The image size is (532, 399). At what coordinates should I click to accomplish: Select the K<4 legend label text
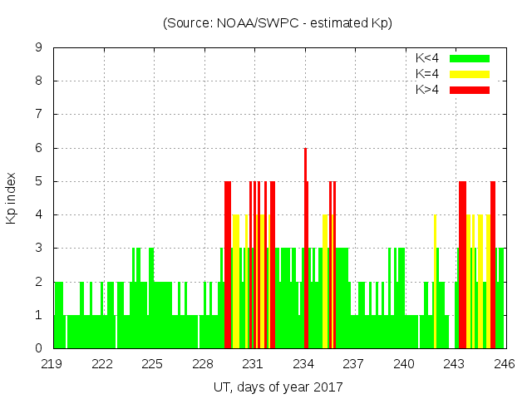427,58
